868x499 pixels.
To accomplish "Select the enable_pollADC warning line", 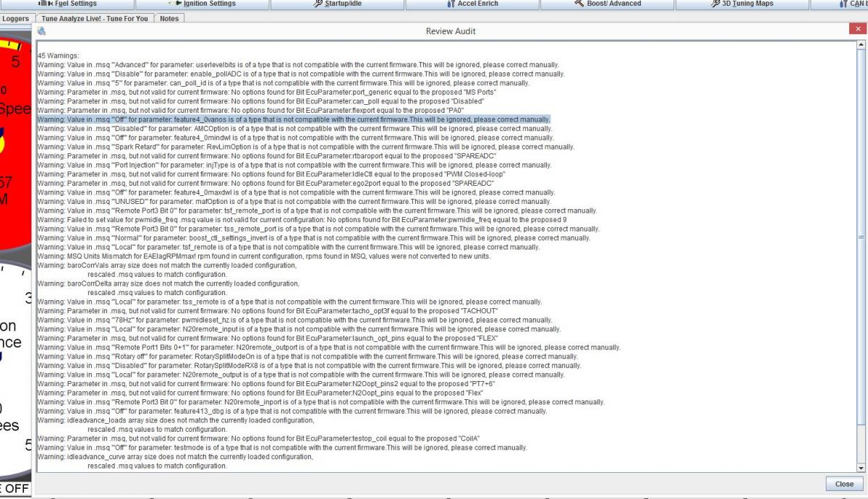I will click(x=301, y=74).
